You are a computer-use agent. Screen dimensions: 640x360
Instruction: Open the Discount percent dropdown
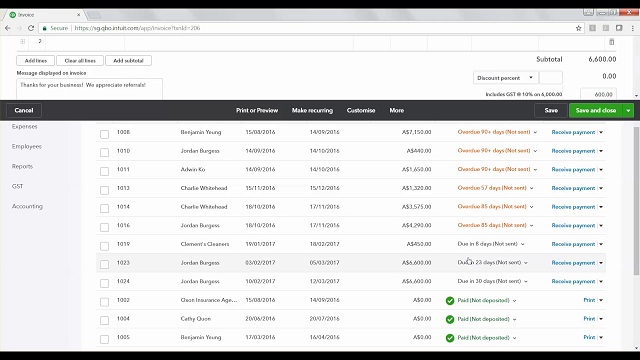[x=505, y=78]
